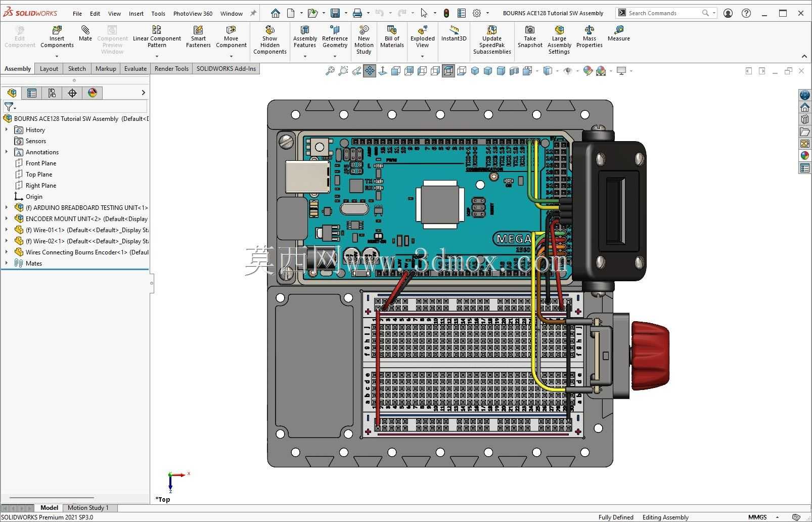This screenshot has height=522, width=812.
Task: Open the PropertyManager tab
Action: pyautogui.click(x=32, y=93)
